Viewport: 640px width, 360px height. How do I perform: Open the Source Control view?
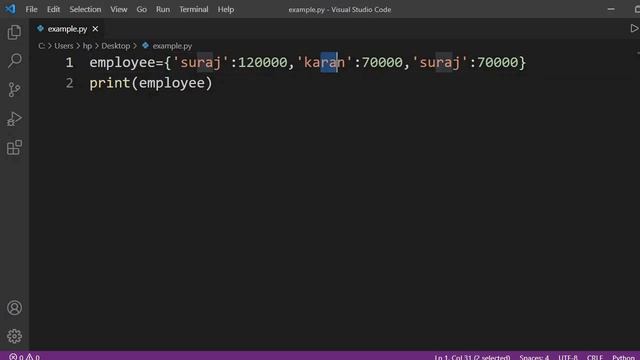pyautogui.click(x=14, y=90)
